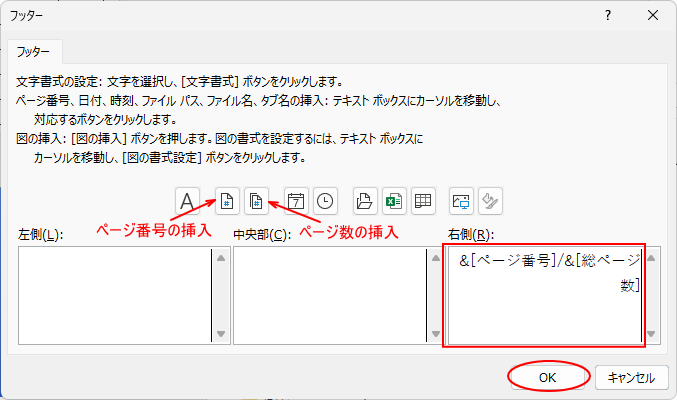Viewport: 677px width, 400px height.
Task: Insert time using the clock icon
Action: click(x=325, y=201)
